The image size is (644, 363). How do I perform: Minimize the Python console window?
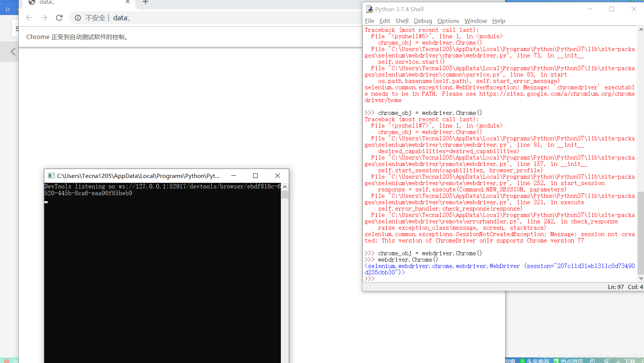tap(234, 176)
